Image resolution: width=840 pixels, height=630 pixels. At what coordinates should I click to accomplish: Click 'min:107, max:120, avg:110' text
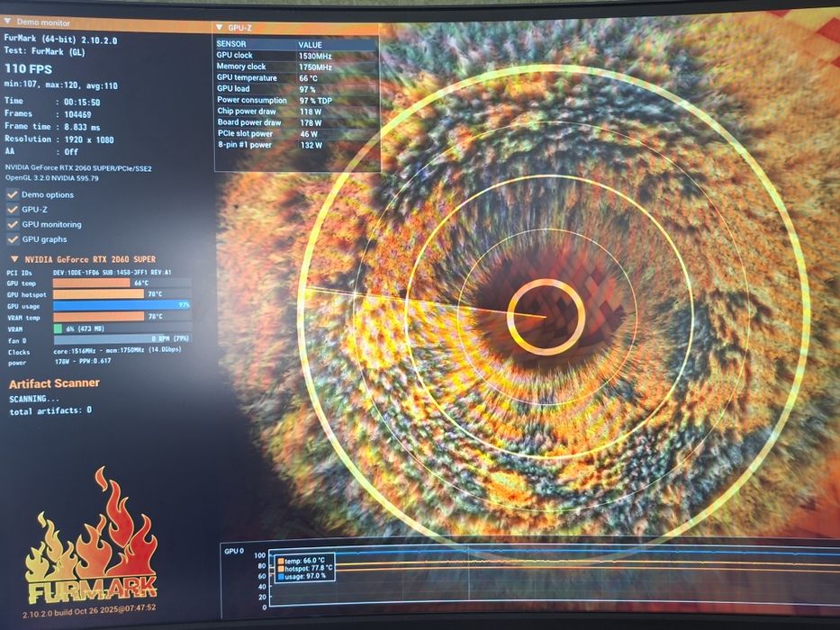pos(61,85)
